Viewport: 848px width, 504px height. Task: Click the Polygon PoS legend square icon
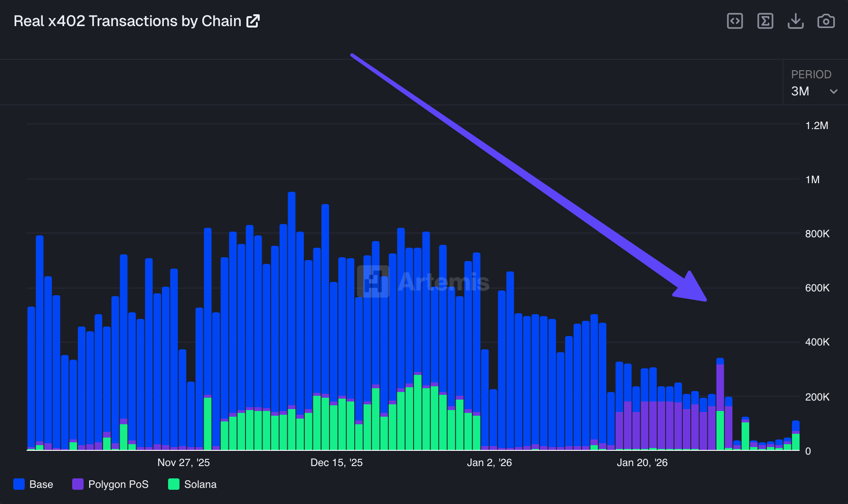pyautogui.click(x=77, y=484)
